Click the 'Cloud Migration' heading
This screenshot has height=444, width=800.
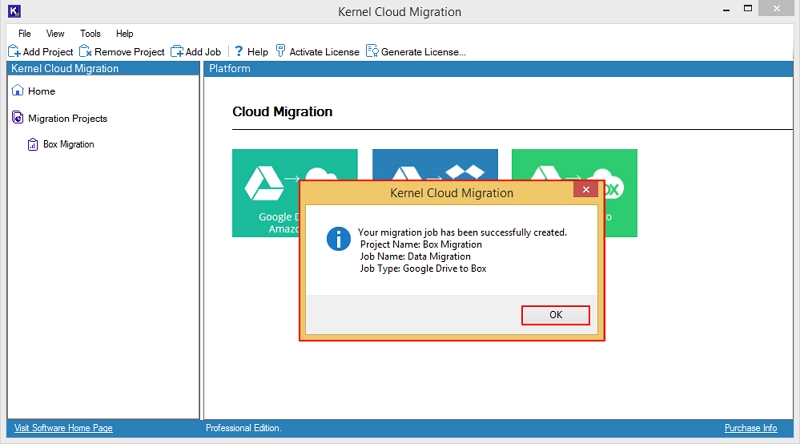point(282,112)
